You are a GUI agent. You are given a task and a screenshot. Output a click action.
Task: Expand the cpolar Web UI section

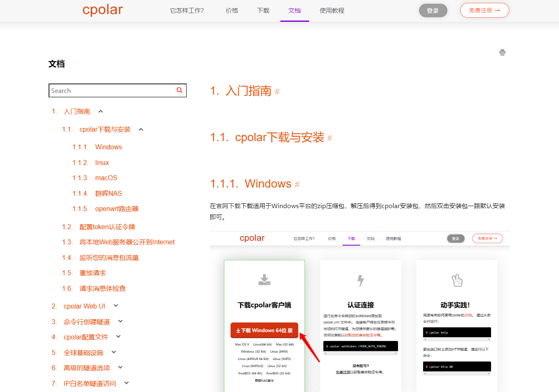(x=116, y=305)
